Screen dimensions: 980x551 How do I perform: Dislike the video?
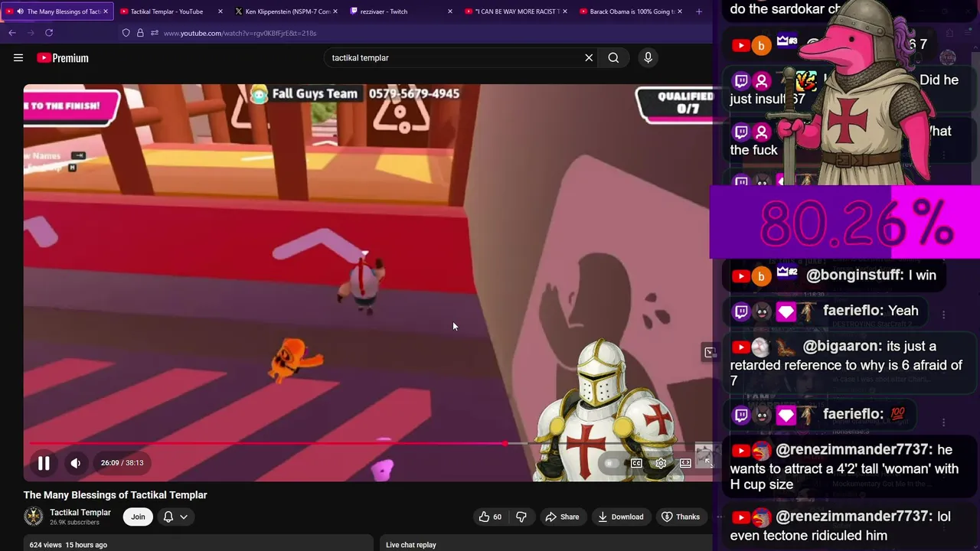(x=521, y=517)
